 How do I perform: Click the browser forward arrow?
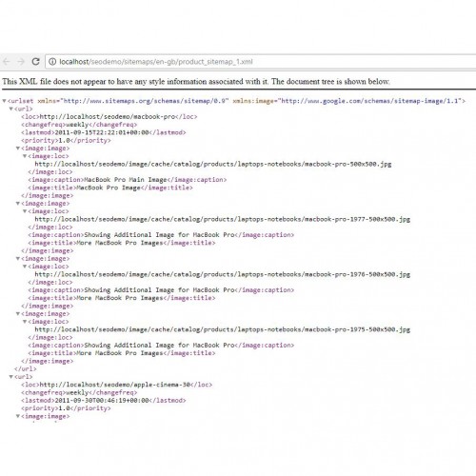coord(21,62)
